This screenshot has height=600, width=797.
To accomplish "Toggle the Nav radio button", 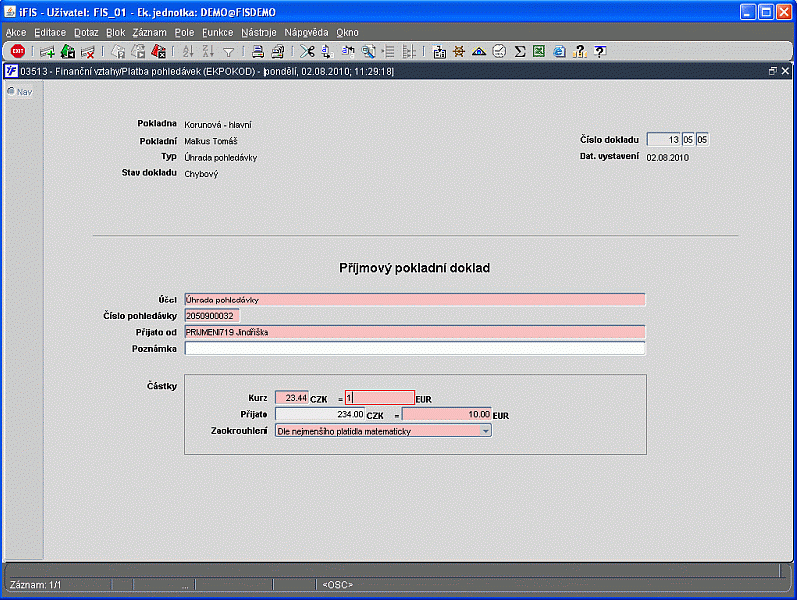I will pos(11,92).
